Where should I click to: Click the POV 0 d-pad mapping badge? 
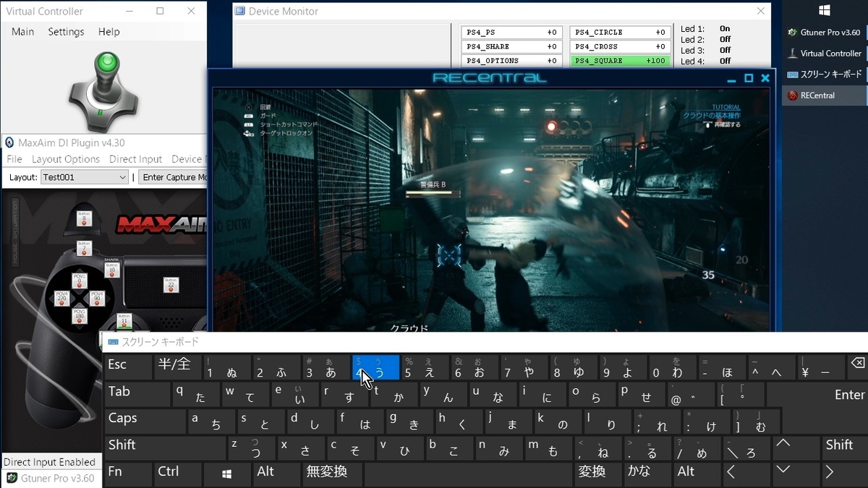tap(78, 281)
